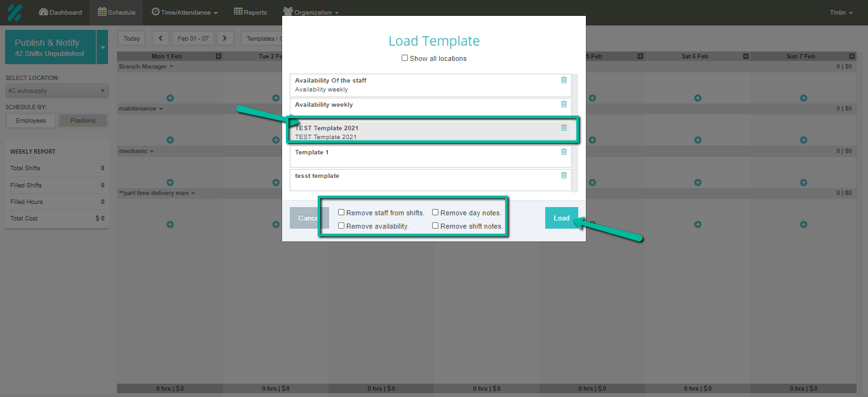Select 'tesst template' in the list

point(430,180)
